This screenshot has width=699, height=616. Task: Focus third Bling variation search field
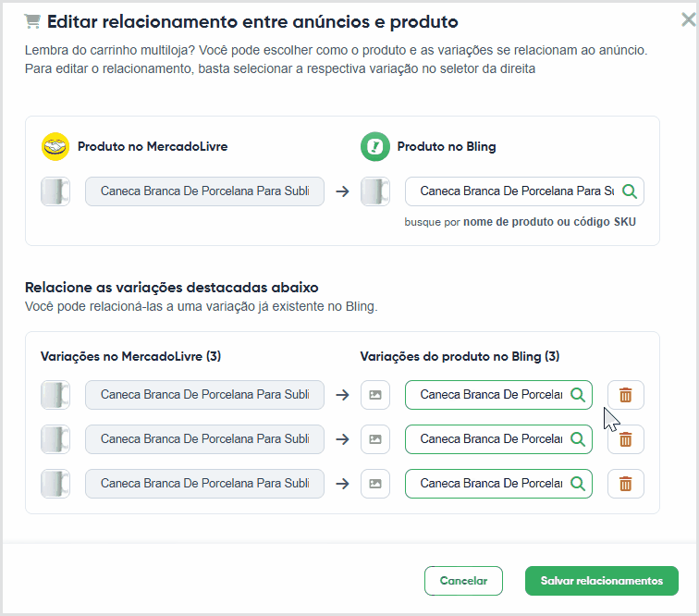coord(498,484)
